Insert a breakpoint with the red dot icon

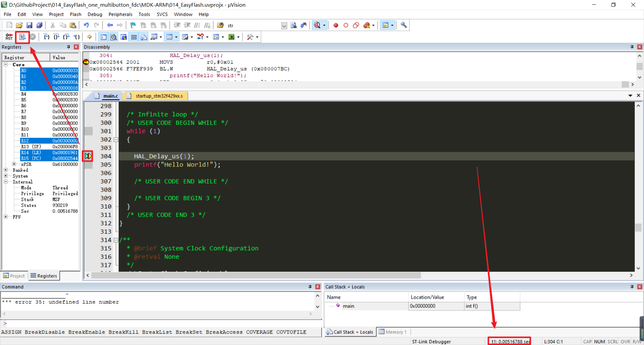coord(336,25)
